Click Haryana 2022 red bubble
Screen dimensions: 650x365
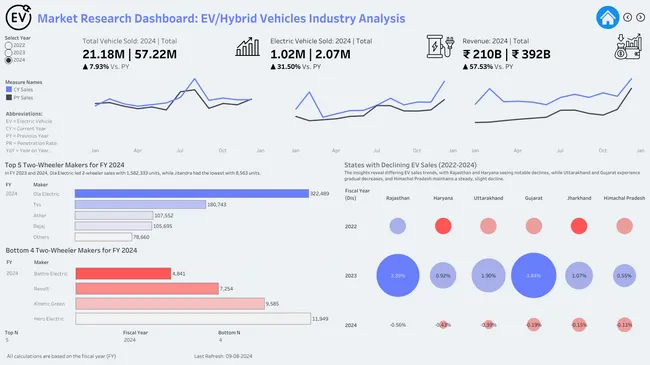point(443,226)
